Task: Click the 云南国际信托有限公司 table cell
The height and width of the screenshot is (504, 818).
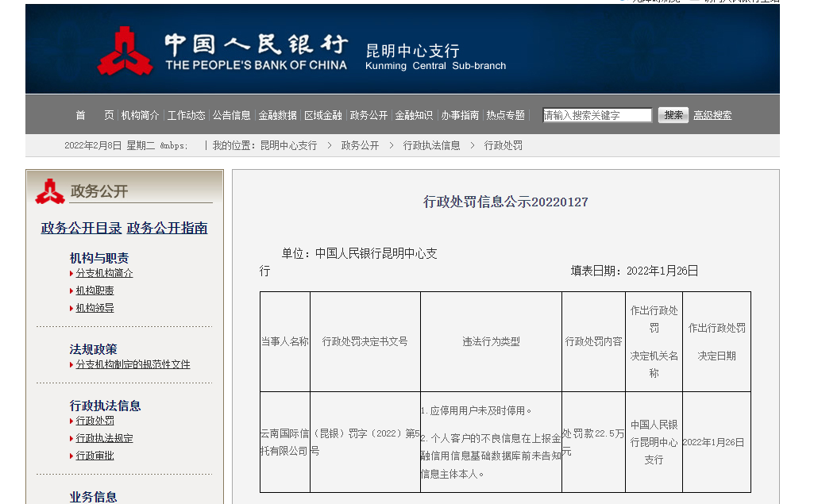Action: (x=285, y=442)
